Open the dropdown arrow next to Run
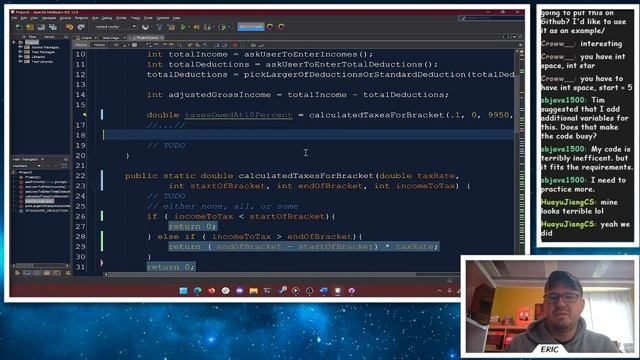The width and height of the screenshot is (640, 360). pos(189,27)
